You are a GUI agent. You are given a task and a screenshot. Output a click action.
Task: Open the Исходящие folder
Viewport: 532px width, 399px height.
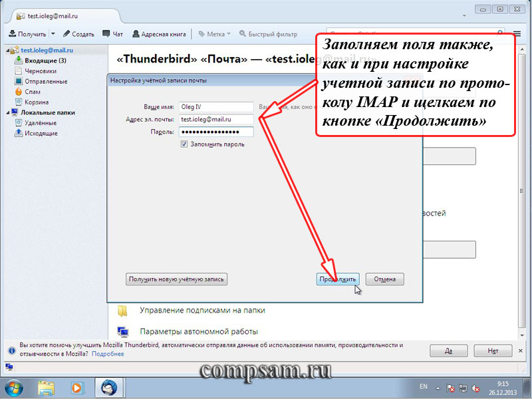coord(41,134)
